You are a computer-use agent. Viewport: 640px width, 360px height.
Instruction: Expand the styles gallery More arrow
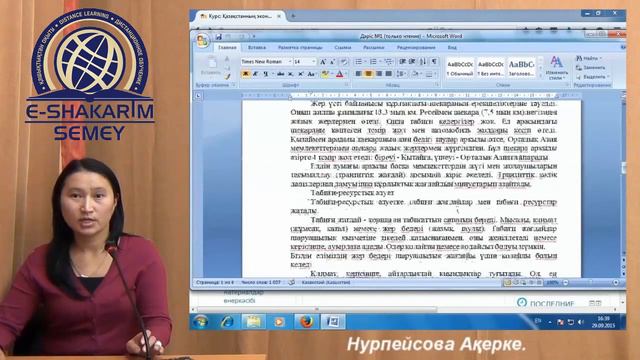pos(541,76)
